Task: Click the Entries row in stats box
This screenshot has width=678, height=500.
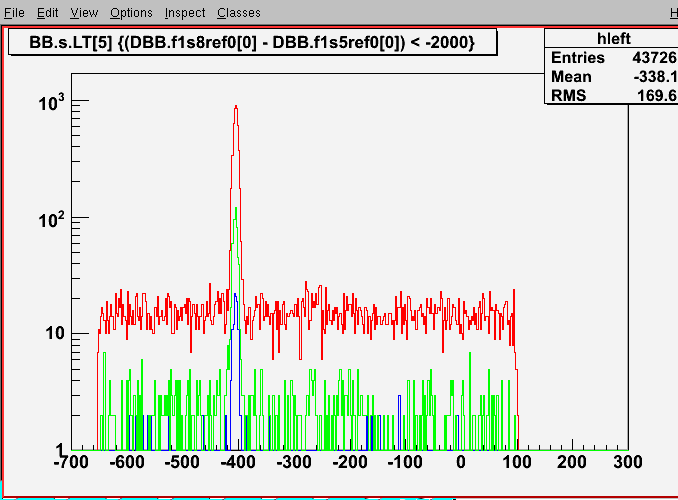Action: [x=612, y=58]
